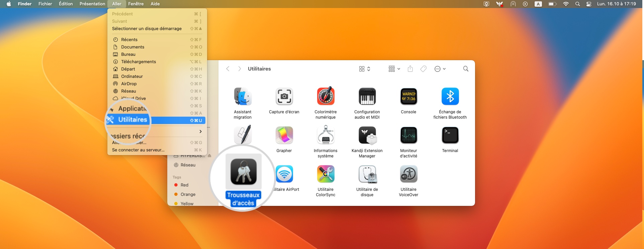Expand the recent folders submenu arrow
This screenshot has width=644, height=249.
(x=200, y=132)
